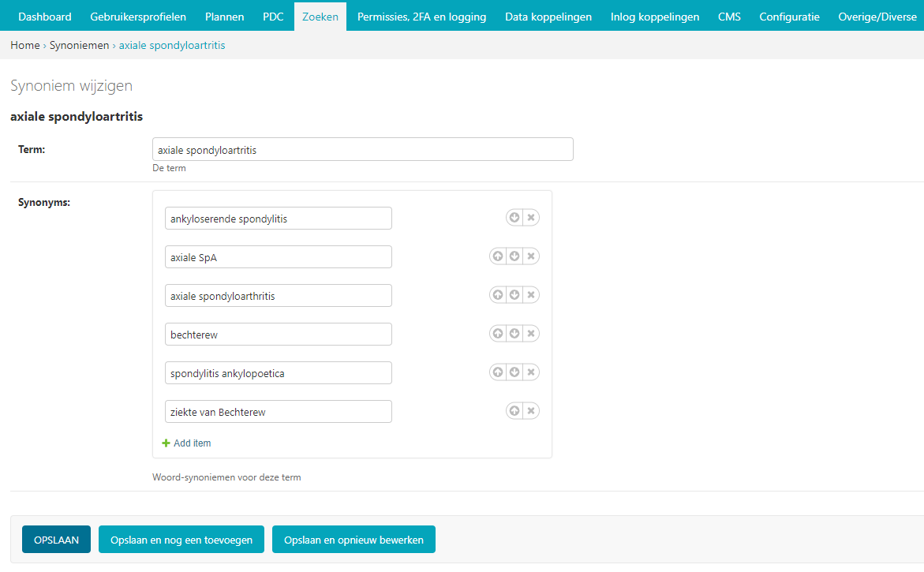
Task: Move 'axiale spondyloarthritis' synonym down
Action: click(514, 295)
